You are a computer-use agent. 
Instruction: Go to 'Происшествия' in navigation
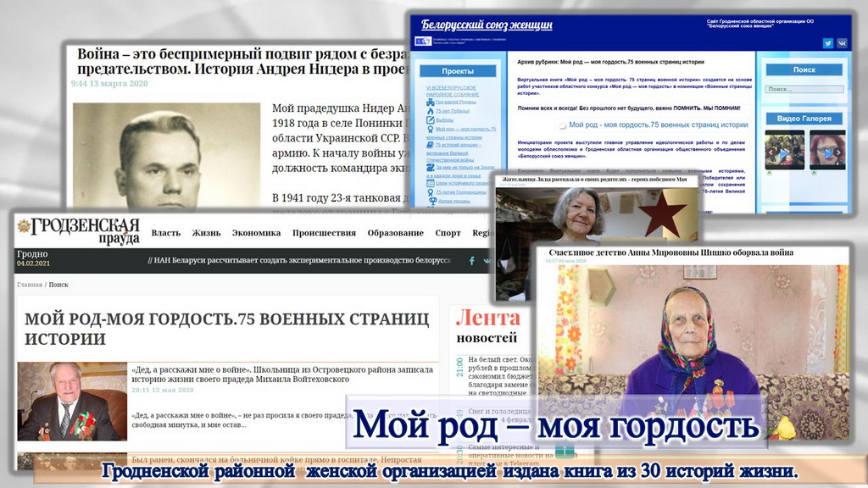point(324,233)
